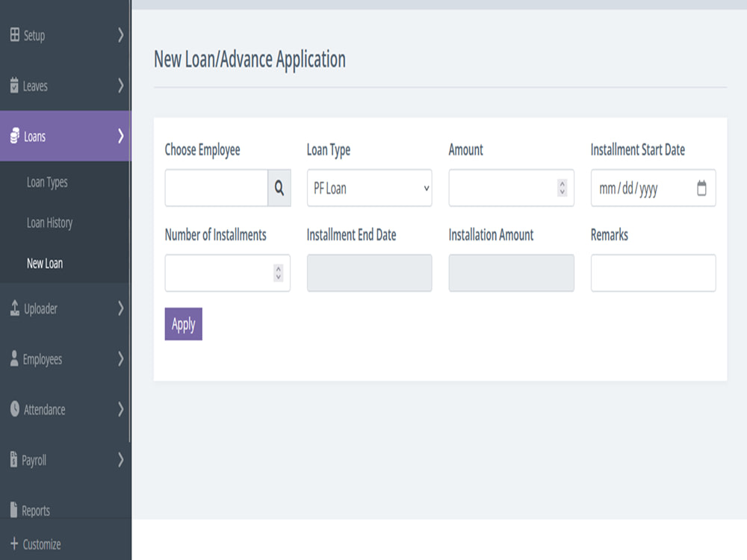Image resolution: width=747 pixels, height=560 pixels.
Task: Click the Loans coins icon
Action: [x=14, y=137]
